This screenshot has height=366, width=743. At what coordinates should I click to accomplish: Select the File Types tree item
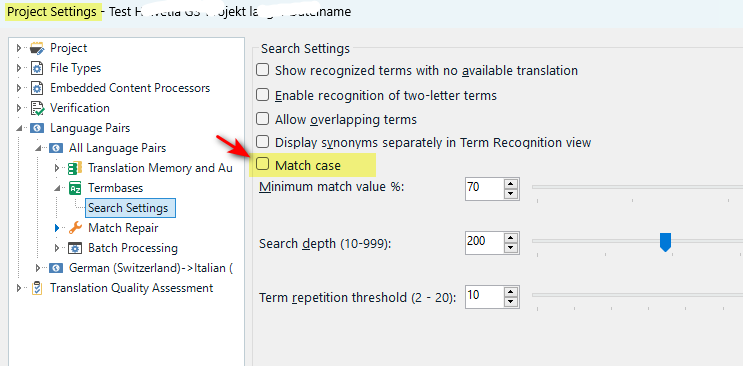75,68
